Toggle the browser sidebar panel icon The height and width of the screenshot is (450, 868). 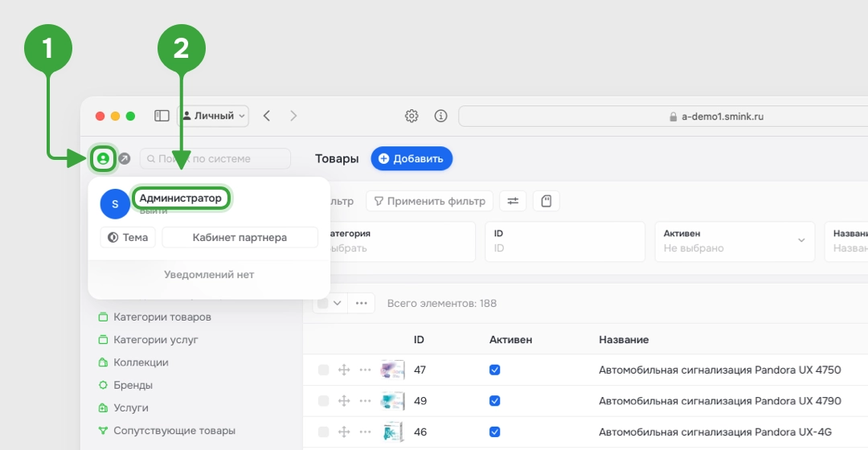tap(162, 116)
